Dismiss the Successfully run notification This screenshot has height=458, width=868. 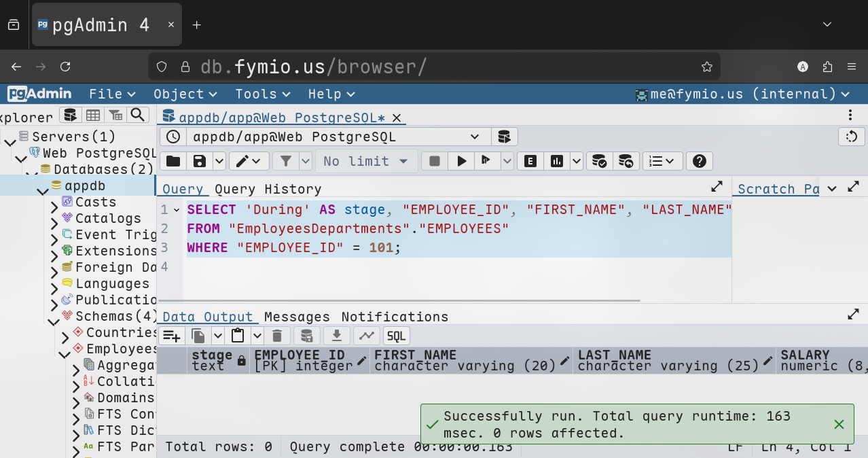839,425
